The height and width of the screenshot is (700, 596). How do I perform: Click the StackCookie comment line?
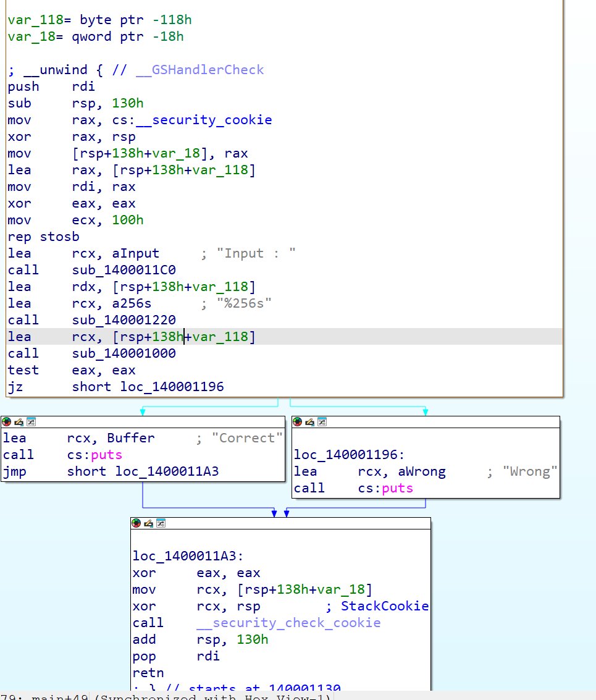(384, 605)
